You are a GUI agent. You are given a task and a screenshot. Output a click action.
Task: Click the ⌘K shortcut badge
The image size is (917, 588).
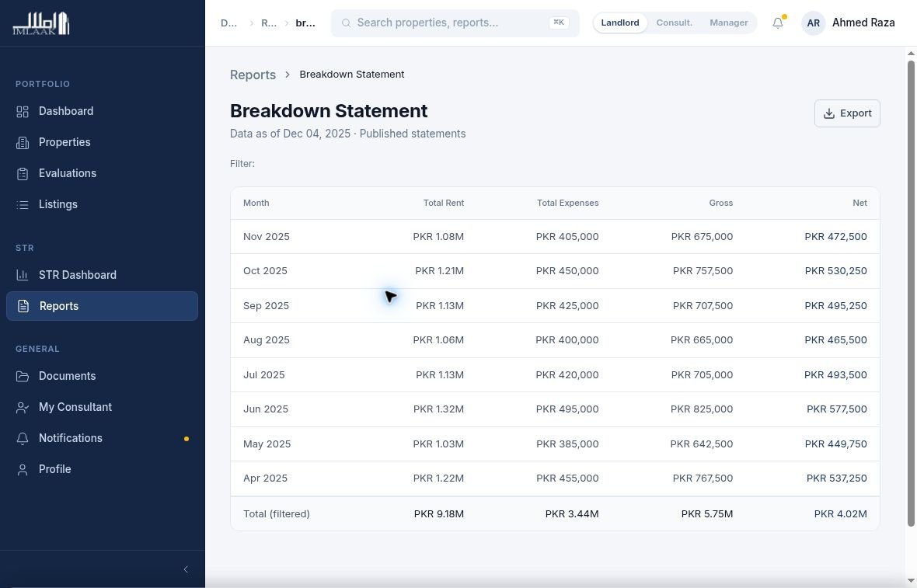(x=559, y=23)
